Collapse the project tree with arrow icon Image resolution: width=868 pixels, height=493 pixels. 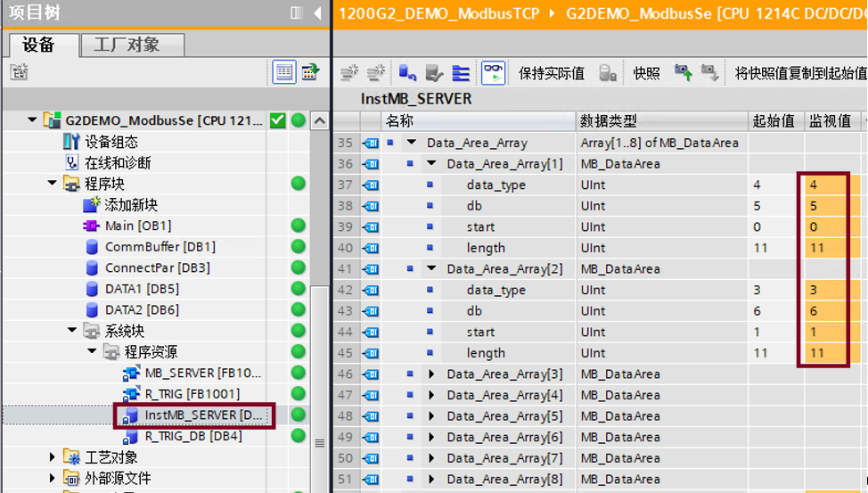tap(317, 12)
